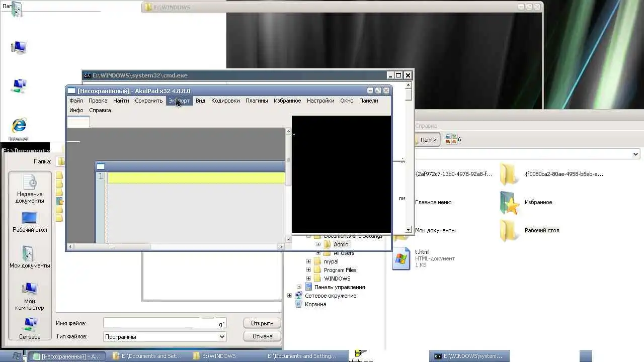
Task: Select the Рабочий стол folder icon in Explorer
Action: click(509, 231)
